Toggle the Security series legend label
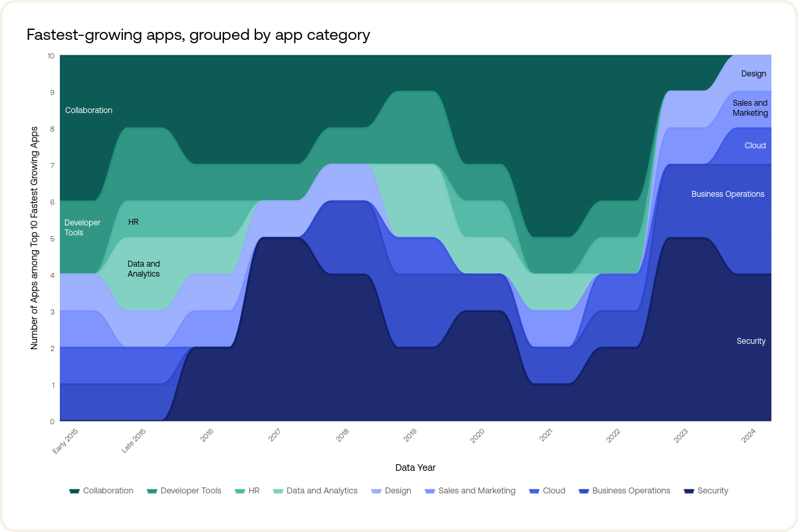Screen dimensions: 798x532 pyautogui.click(x=713, y=491)
